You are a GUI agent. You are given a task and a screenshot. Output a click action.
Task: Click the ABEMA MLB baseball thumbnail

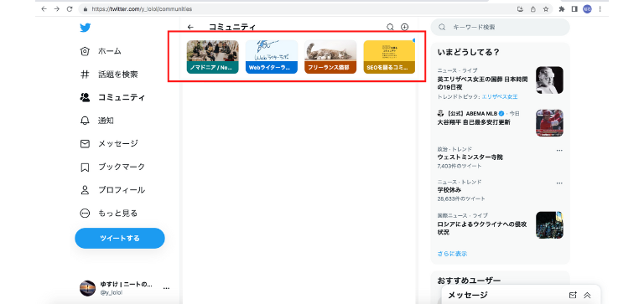tap(549, 122)
